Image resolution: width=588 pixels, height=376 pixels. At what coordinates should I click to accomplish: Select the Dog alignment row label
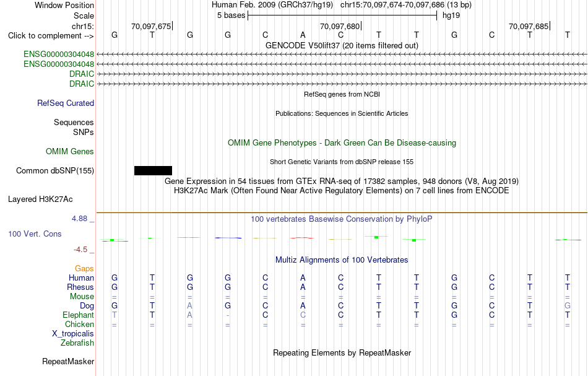click(87, 306)
